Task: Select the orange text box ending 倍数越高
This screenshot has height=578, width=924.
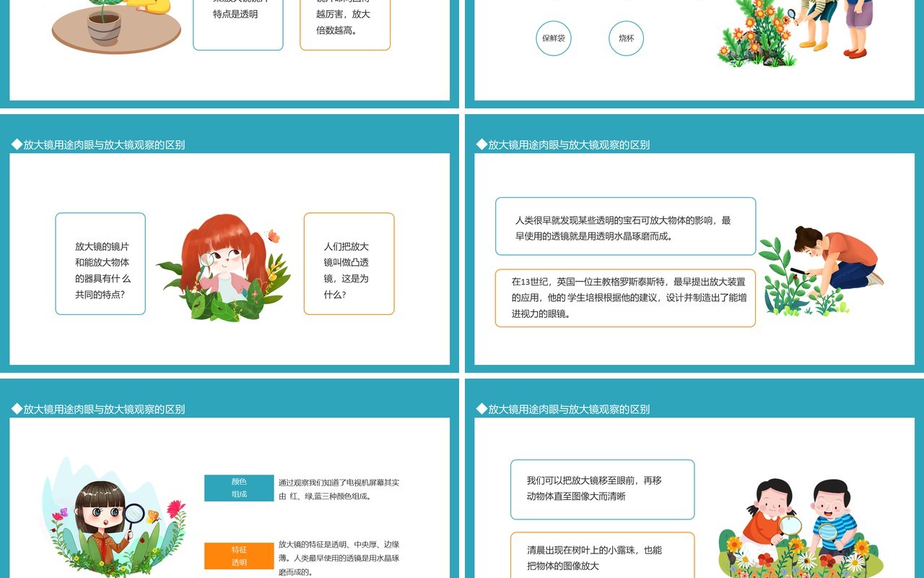Action: pos(345,25)
